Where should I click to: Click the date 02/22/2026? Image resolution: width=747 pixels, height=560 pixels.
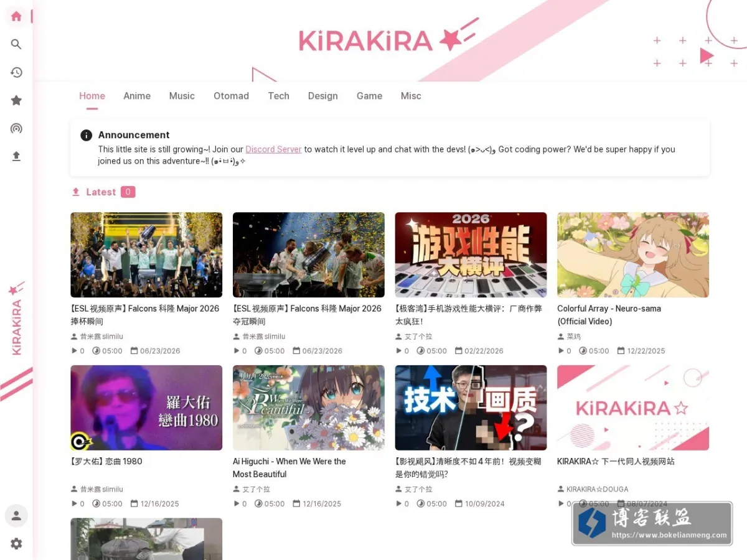tap(484, 351)
